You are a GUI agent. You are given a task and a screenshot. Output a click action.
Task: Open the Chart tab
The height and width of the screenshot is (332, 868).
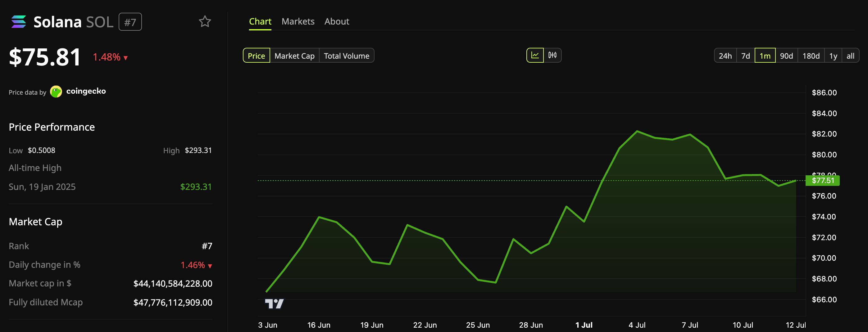(260, 21)
